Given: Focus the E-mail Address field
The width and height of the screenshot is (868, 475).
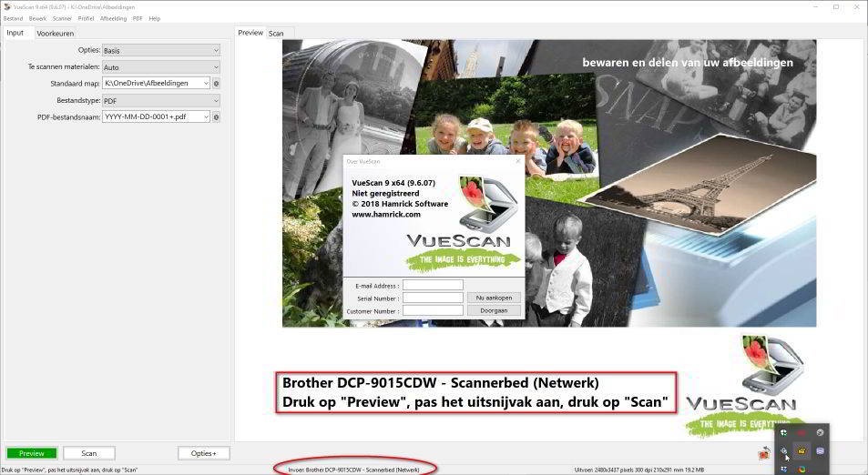Looking at the screenshot, I should point(433,285).
